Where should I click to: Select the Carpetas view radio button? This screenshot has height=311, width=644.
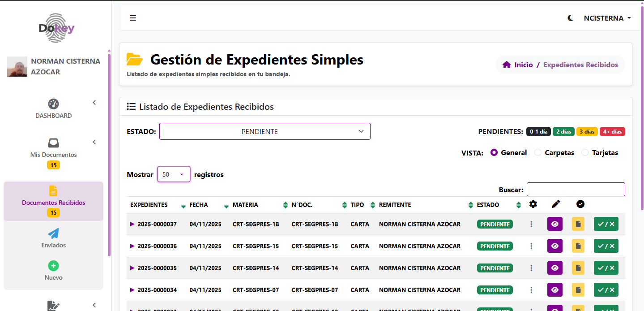pyautogui.click(x=538, y=153)
